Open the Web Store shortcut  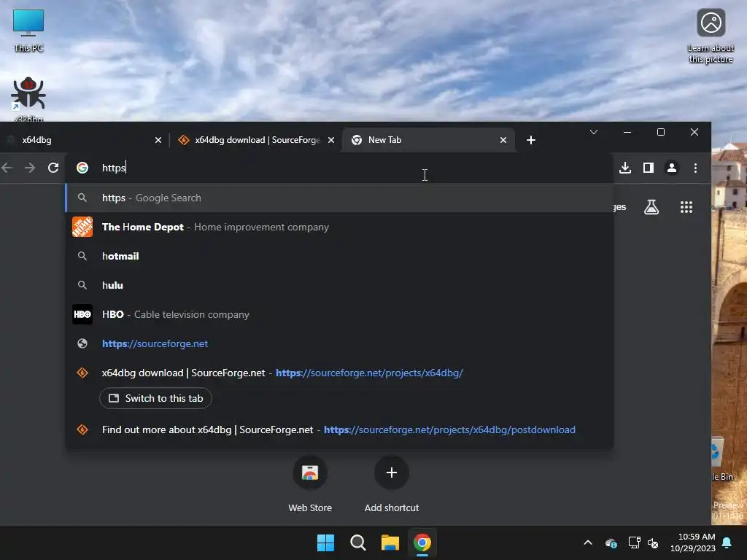309,483
